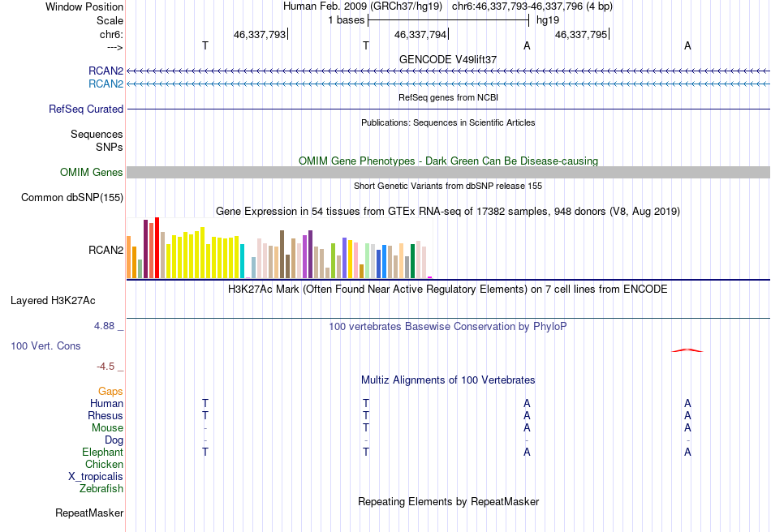Click the SNPs publications track label

[x=110, y=147]
